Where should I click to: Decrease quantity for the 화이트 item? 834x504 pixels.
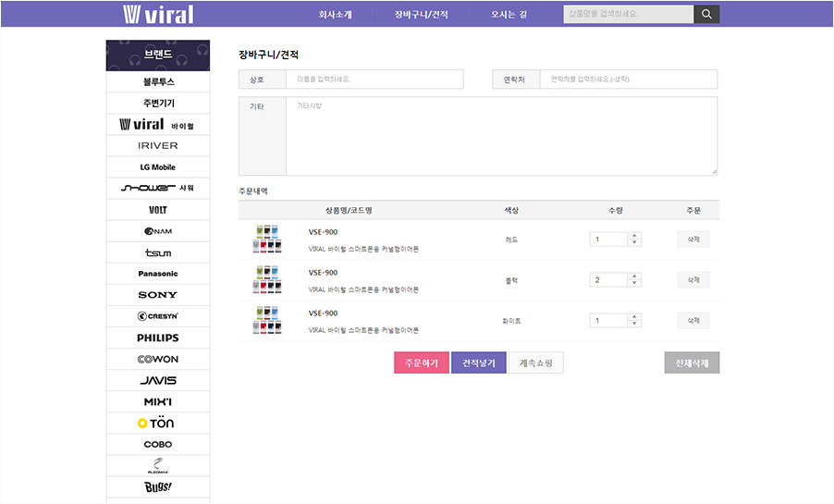click(x=634, y=324)
